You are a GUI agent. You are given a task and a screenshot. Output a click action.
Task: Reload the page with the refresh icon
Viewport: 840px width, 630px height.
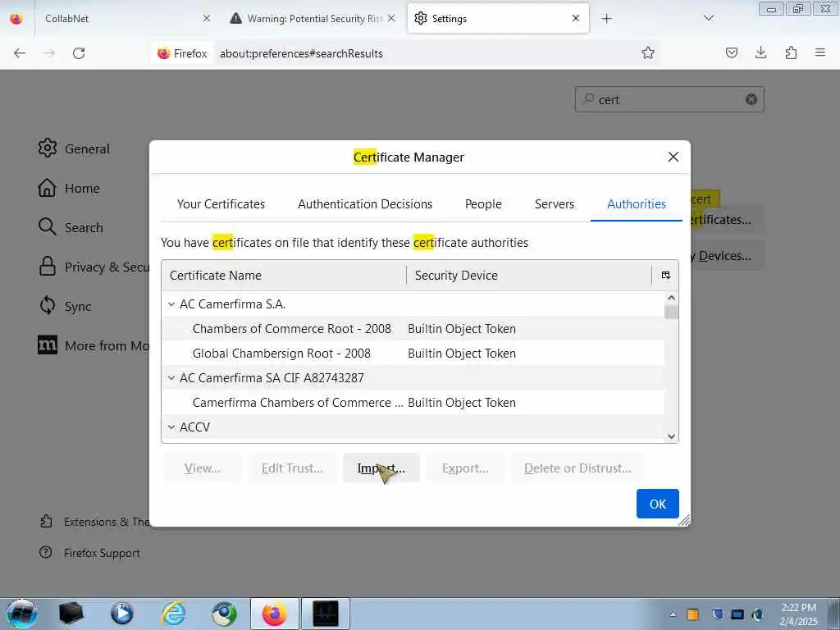pyautogui.click(x=79, y=53)
